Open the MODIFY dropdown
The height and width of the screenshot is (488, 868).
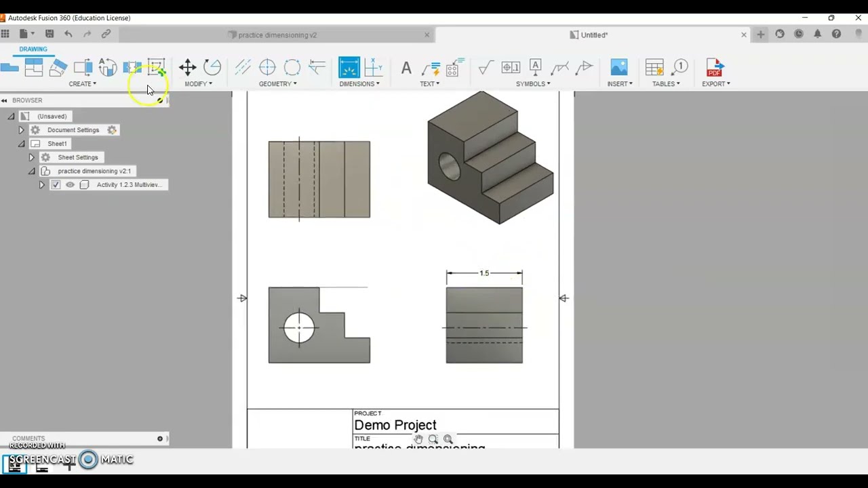click(199, 84)
